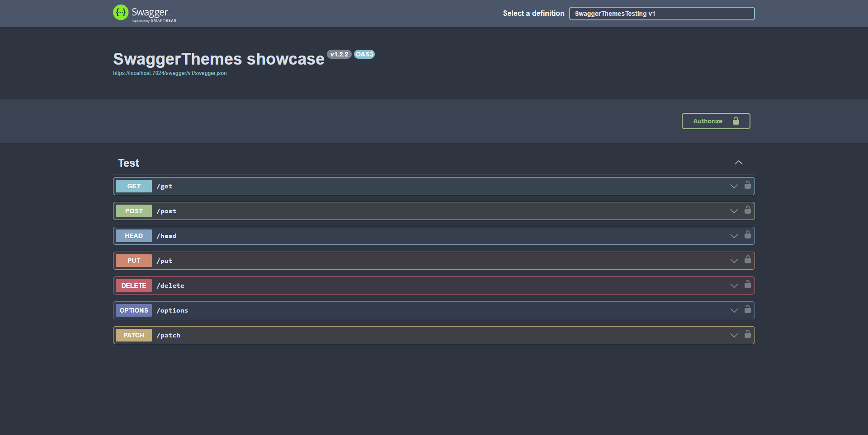Click the lock icon on /get row
868x435 pixels.
coord(748,185)
